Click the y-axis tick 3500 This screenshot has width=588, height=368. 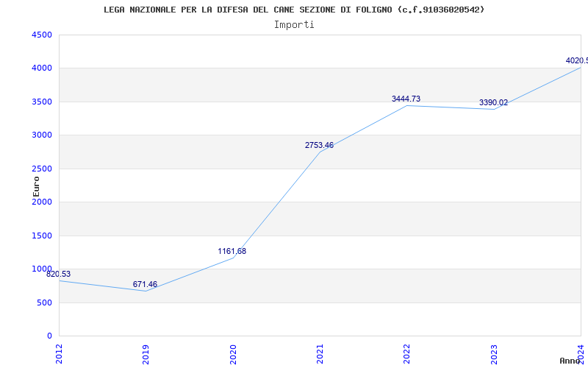click(42, 102)
